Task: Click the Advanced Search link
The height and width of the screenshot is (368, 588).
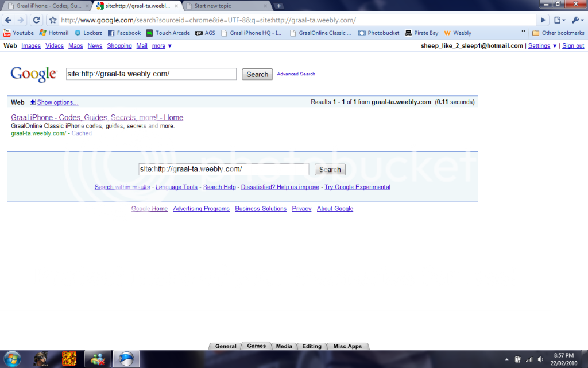Action: pyautogui.click(x=296, y=74)
